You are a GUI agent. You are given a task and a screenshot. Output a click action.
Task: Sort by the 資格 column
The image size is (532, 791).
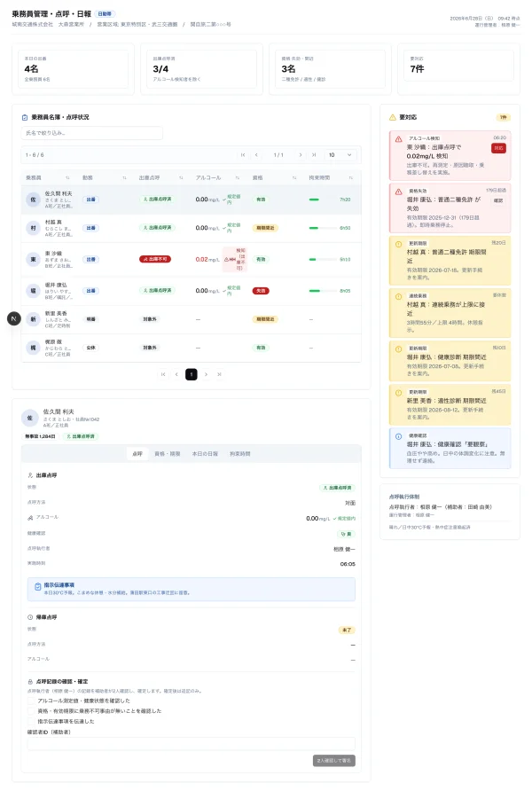(x=294, y=178)
